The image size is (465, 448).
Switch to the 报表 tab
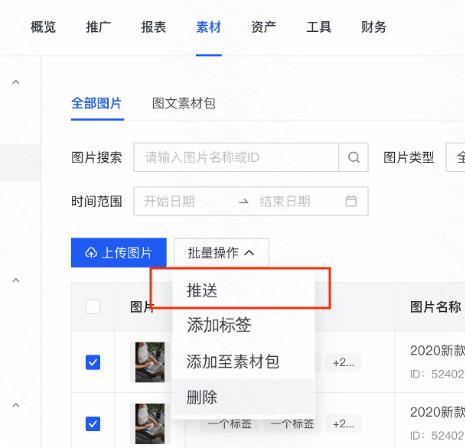pyautogui.click(x=153, y=27)
